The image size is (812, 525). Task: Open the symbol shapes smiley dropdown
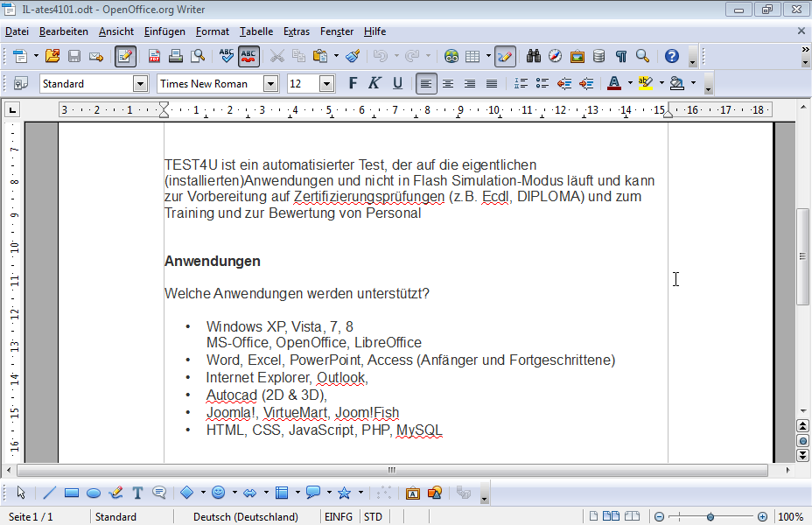[234, 493]
